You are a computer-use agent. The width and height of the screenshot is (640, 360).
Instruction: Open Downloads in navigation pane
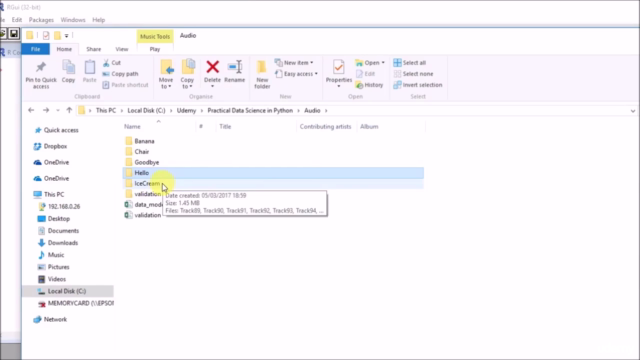[62, 243]
